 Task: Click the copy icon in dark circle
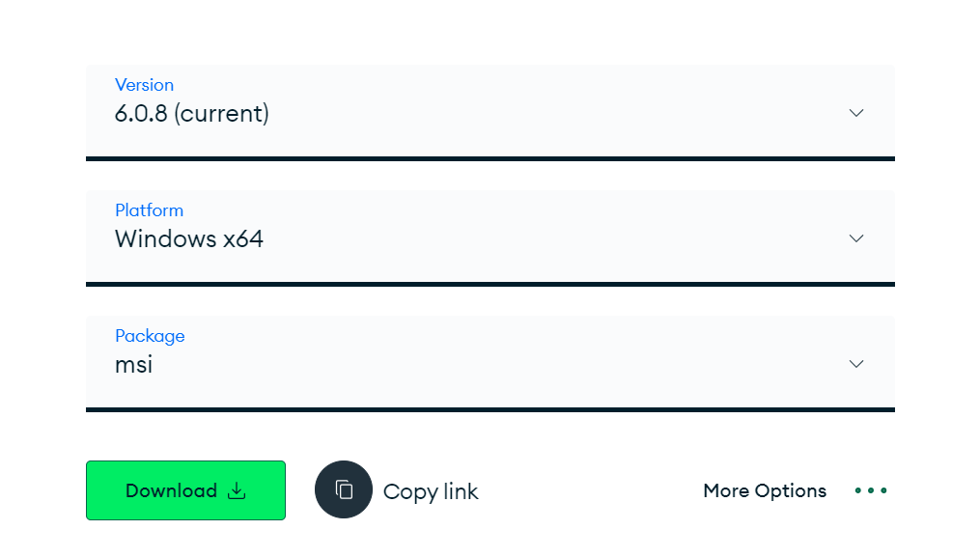[x=344, y=490]
